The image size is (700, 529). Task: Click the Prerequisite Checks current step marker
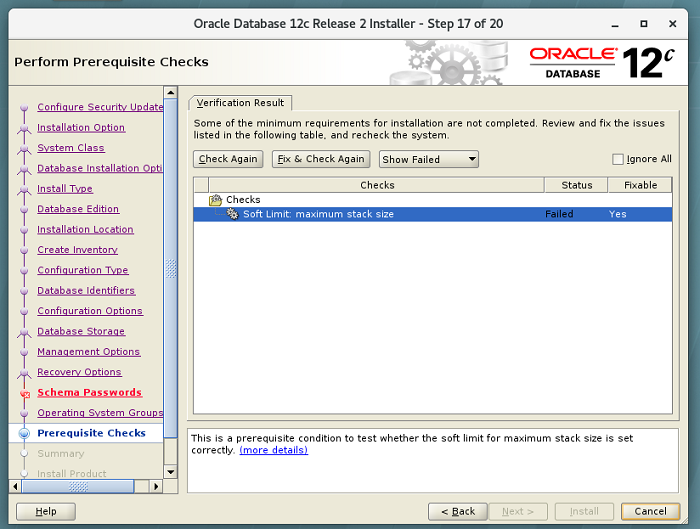pos(24,434)
